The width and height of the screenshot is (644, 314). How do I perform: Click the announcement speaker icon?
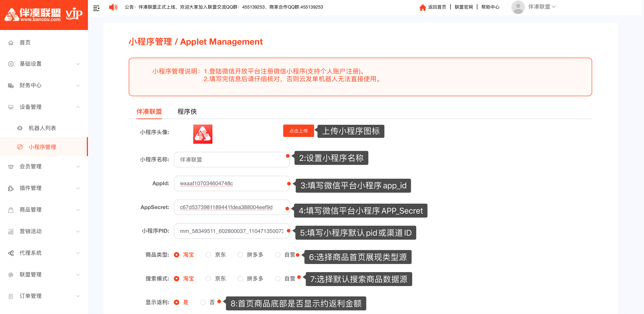[113, 7]
